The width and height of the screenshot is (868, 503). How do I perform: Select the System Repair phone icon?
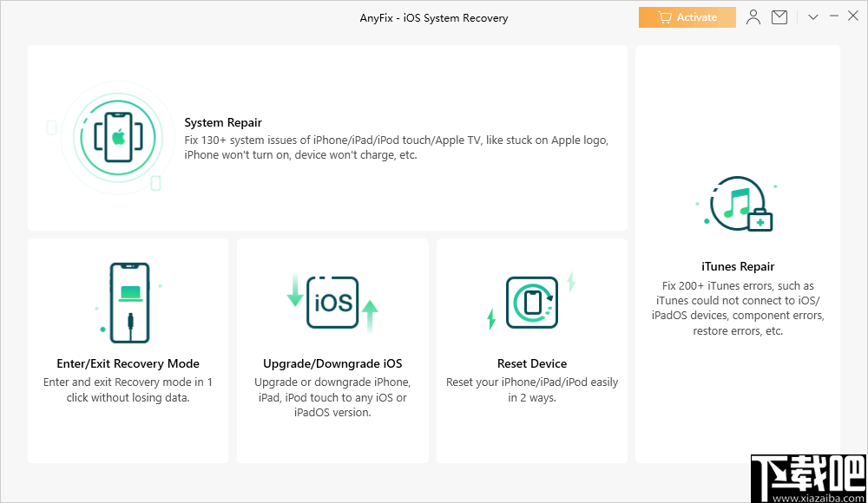[117, 137]
